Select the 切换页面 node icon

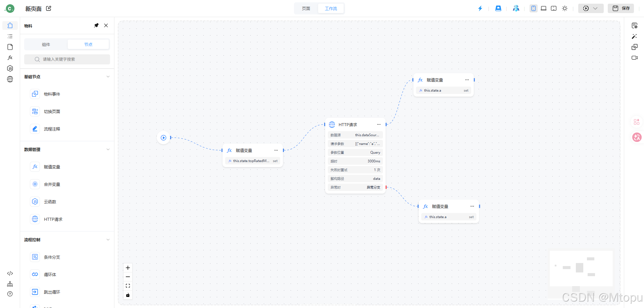(x=35, y=111)
